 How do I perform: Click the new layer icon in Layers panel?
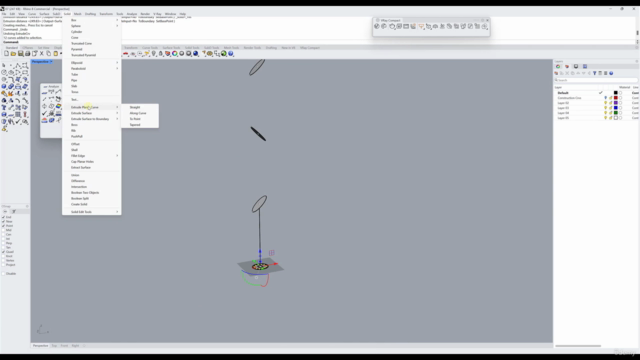pos(556,73)
